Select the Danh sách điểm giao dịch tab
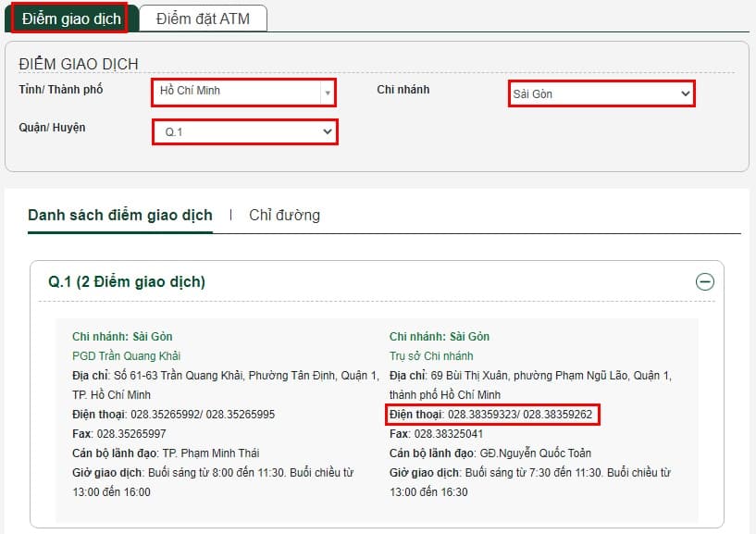The height and width of the screenshot is (534, 756). click(120, 215)
